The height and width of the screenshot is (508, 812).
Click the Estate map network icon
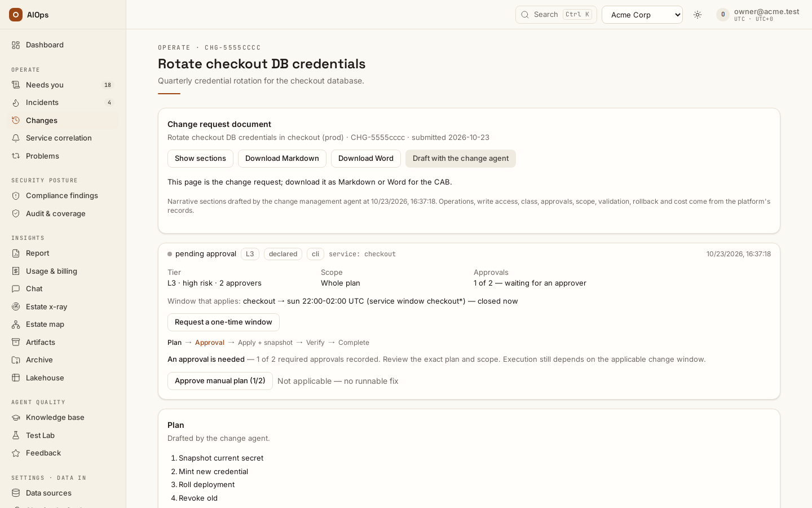coord(16,325)
